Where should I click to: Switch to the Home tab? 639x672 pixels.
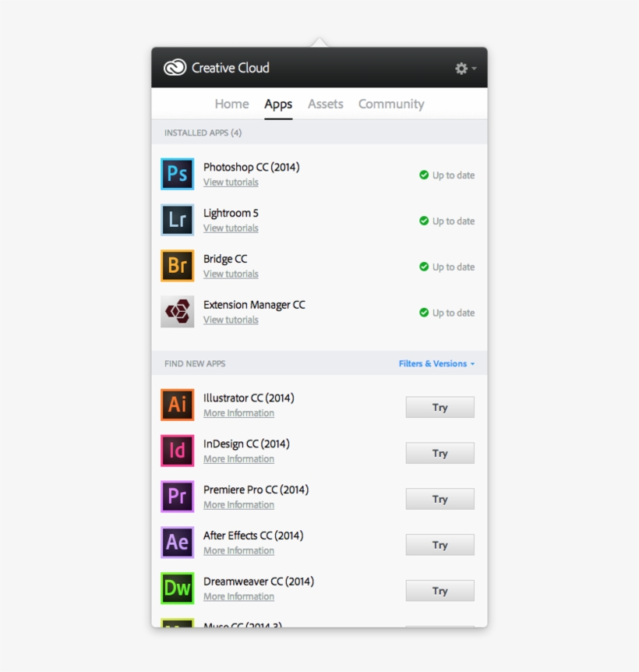pyautogui.click(x=231, y=104)
